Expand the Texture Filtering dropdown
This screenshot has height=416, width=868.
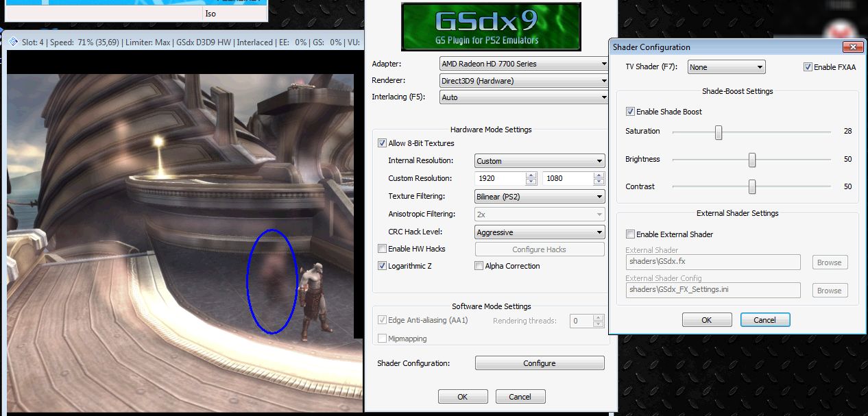pos(540,197)
